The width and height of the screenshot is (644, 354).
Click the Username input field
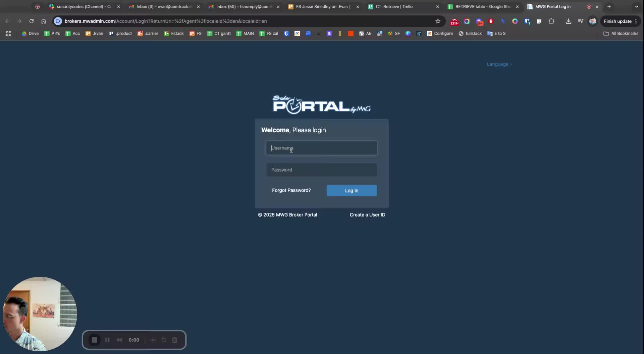322,148
